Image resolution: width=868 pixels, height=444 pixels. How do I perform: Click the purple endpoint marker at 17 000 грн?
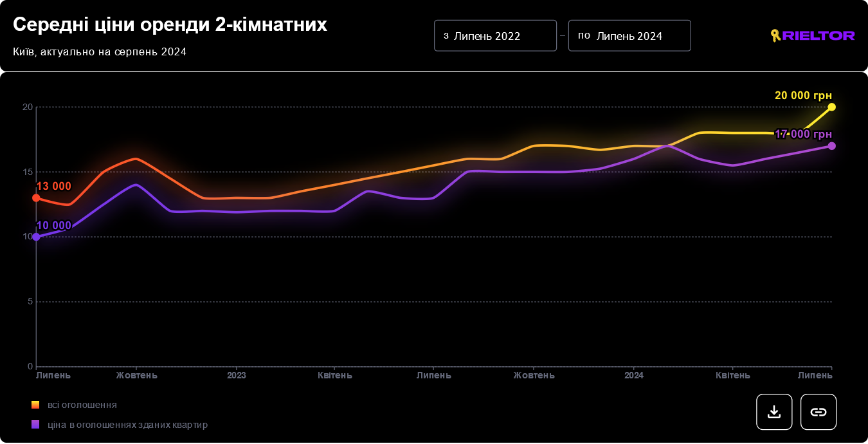831,146
